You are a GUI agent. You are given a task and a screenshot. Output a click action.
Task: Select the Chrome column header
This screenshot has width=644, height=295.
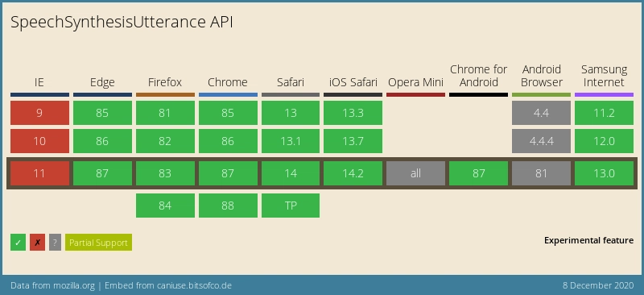[228, 82]
